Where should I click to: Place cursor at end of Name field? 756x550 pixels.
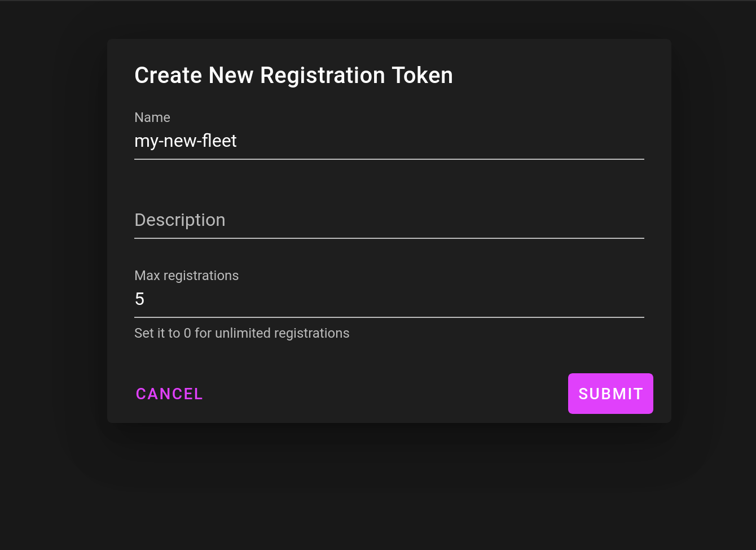point(621,141)
